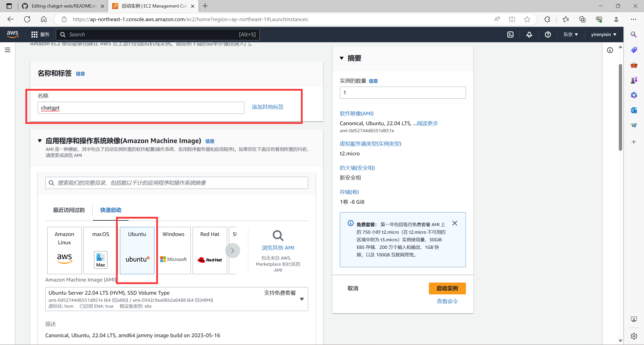The image size is (644, 345).
Task: Open browser profile avatar
Action: click(x=616, y=19)
